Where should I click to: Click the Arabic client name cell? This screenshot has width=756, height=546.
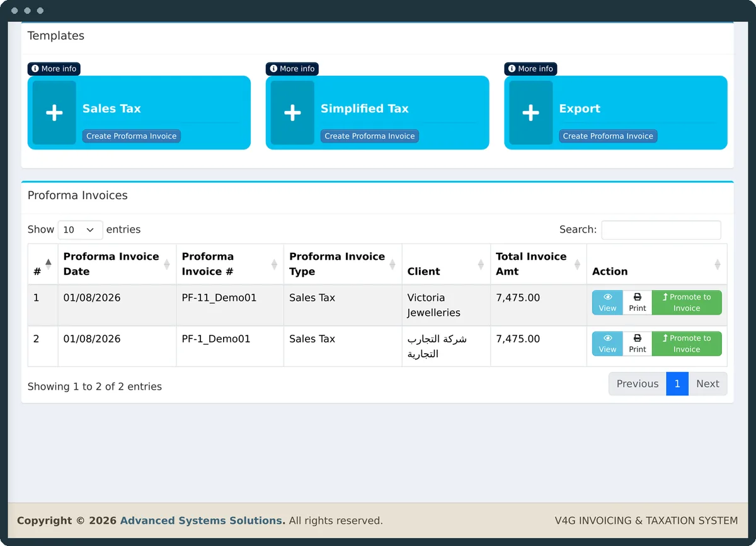point(446,346)
